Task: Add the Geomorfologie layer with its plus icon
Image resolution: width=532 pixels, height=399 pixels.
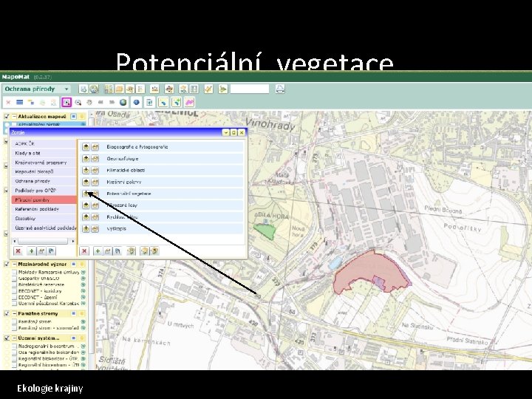Action: [x=86, y=158]
